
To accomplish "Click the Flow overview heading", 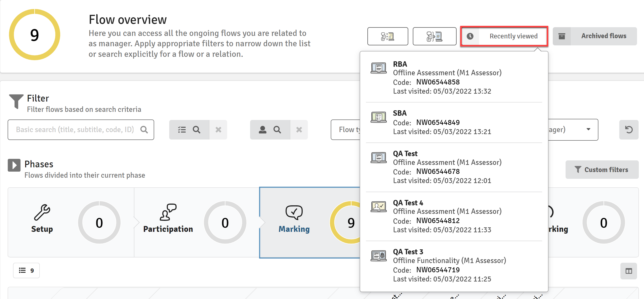I will pos(127,20).
